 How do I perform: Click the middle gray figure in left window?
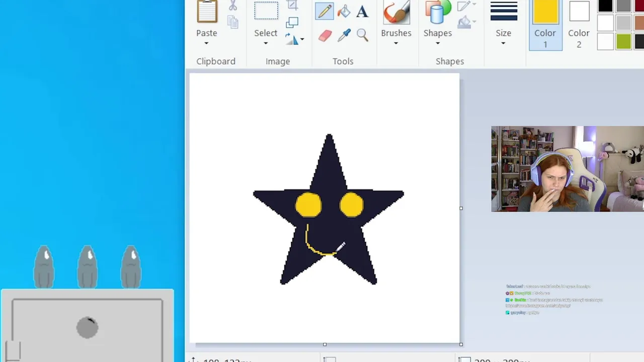(x=88, y=267)
